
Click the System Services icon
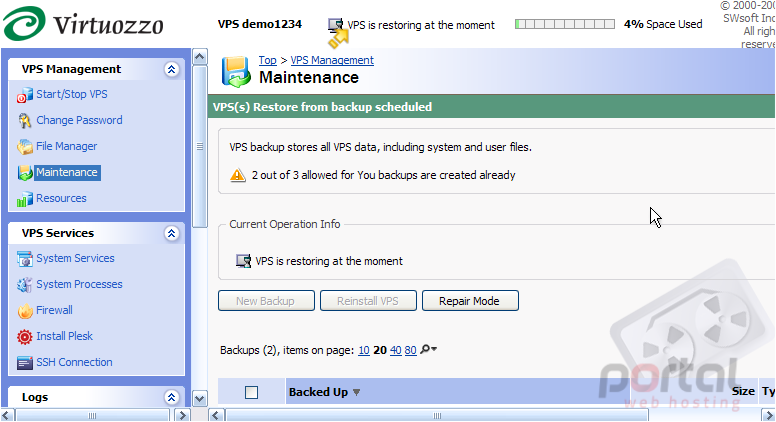coord(25,259)
